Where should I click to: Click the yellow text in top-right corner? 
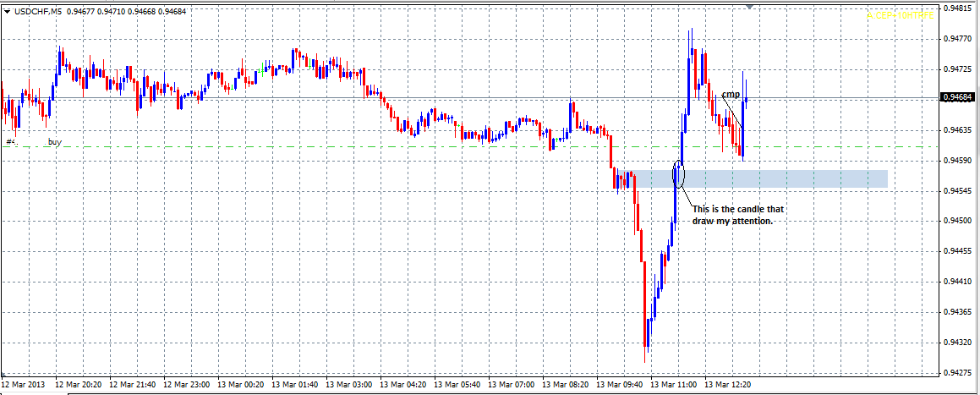point(899,14)
